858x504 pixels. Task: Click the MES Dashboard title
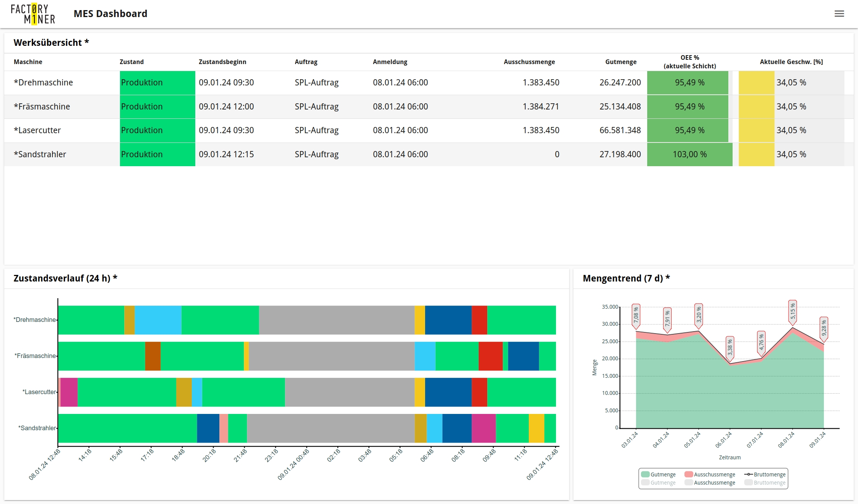(x=110, y=14)
